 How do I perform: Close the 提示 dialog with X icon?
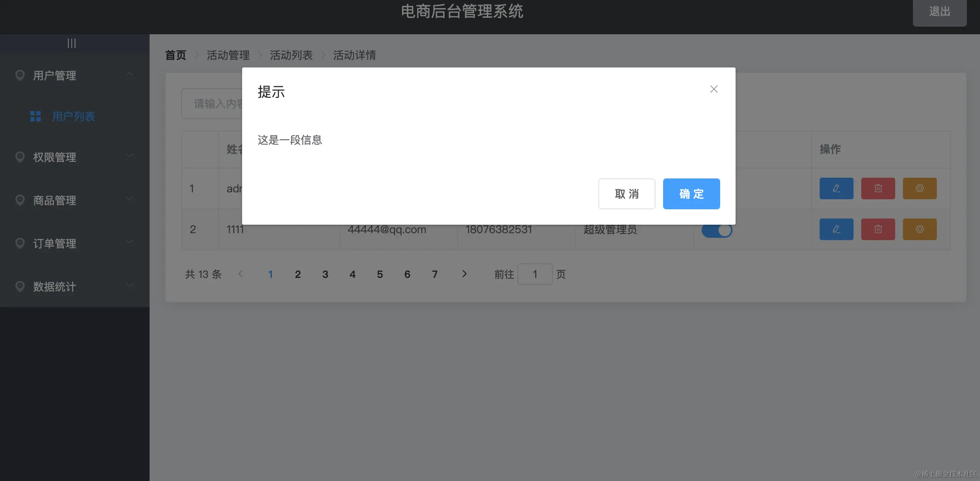coord(714,89)
